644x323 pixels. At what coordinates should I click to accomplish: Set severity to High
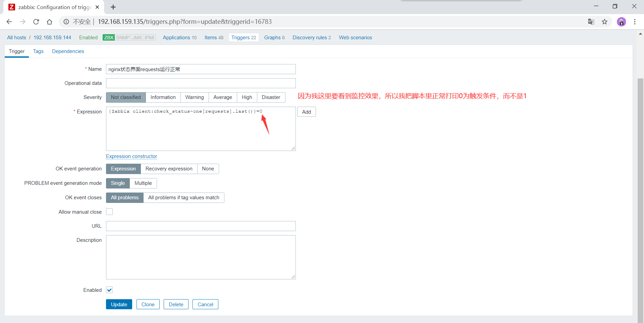[247, 97]
